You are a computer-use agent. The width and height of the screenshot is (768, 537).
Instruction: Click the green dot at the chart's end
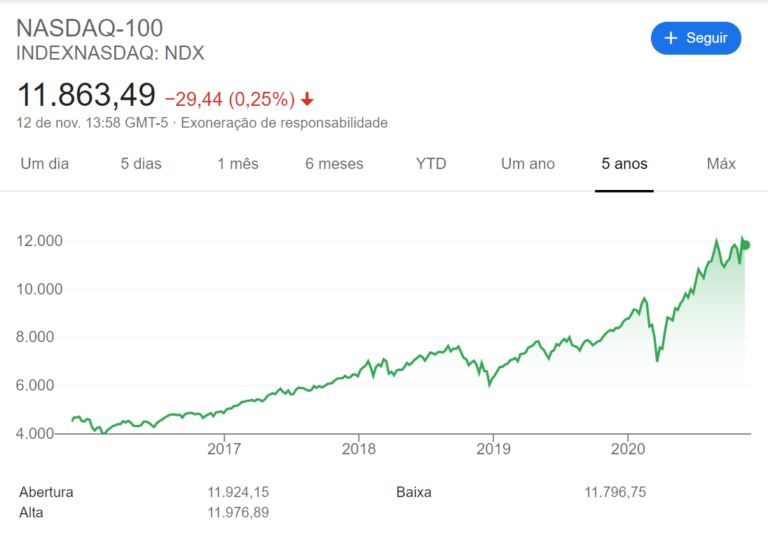pyautogui.click(x=745, y=245)
